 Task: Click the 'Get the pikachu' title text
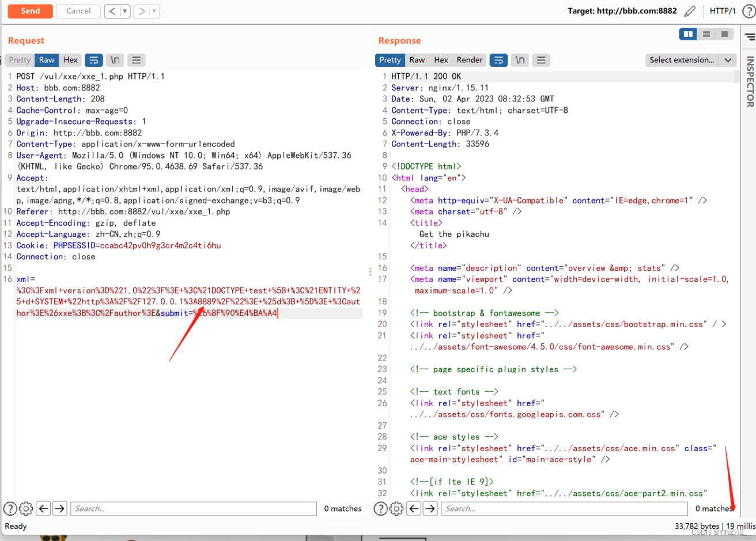[x=454, y=234]
